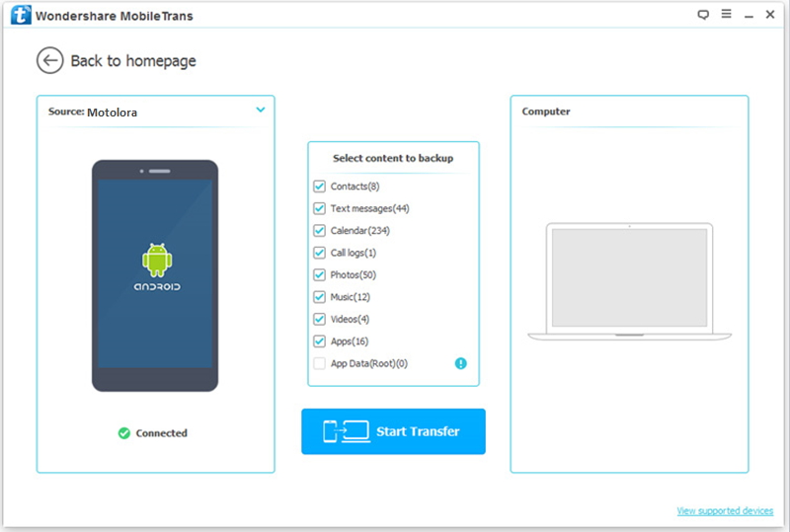Click the Start Transfer button
The height and width of the screenshot is (532, 790).
[x=393, y=431]
